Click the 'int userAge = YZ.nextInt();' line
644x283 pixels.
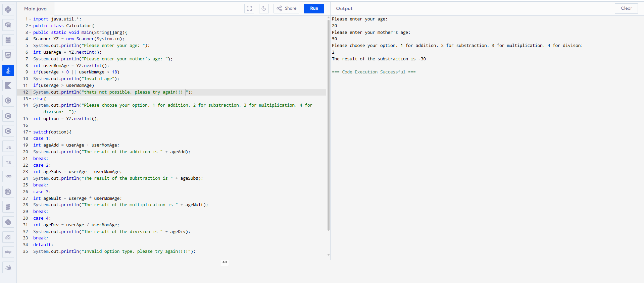[x=67, y=52]
